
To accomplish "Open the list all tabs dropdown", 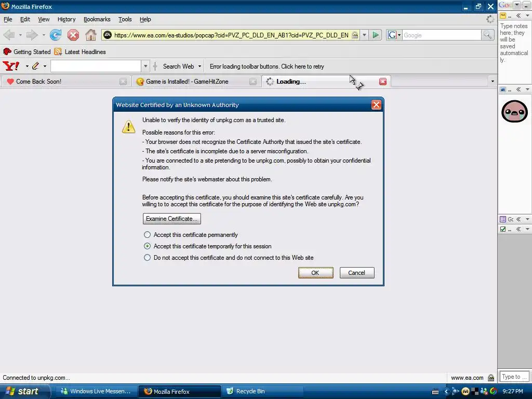I will tap(493, 82).
